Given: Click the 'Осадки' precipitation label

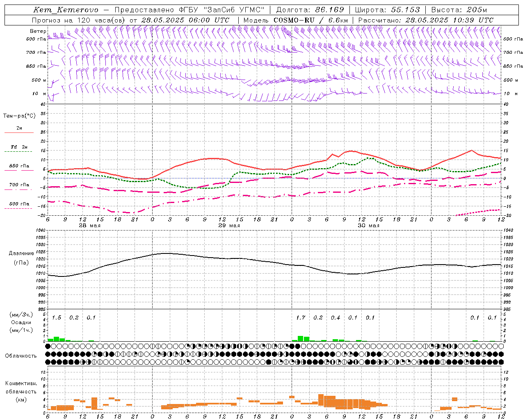Looking at the screenshot, I should click(21, 322).
